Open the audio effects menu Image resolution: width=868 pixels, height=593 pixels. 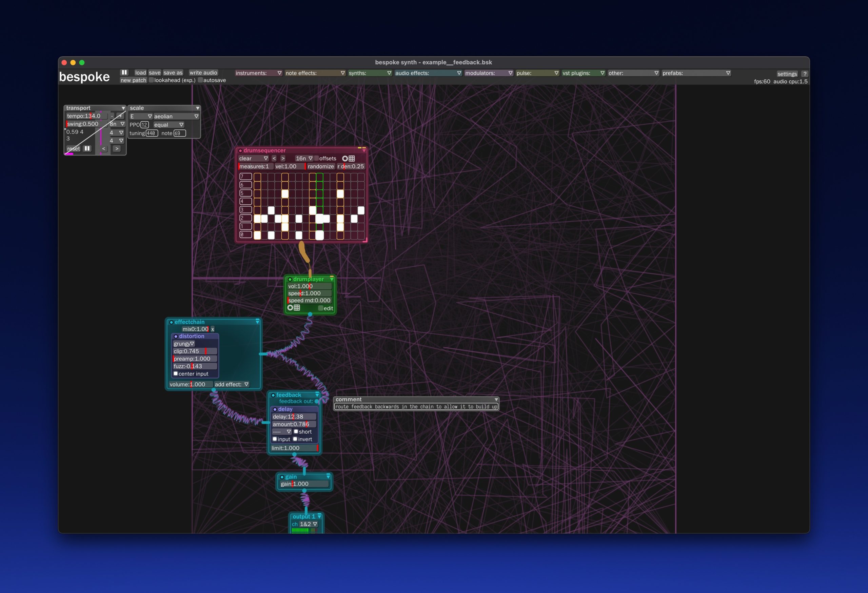coord(428,73)
